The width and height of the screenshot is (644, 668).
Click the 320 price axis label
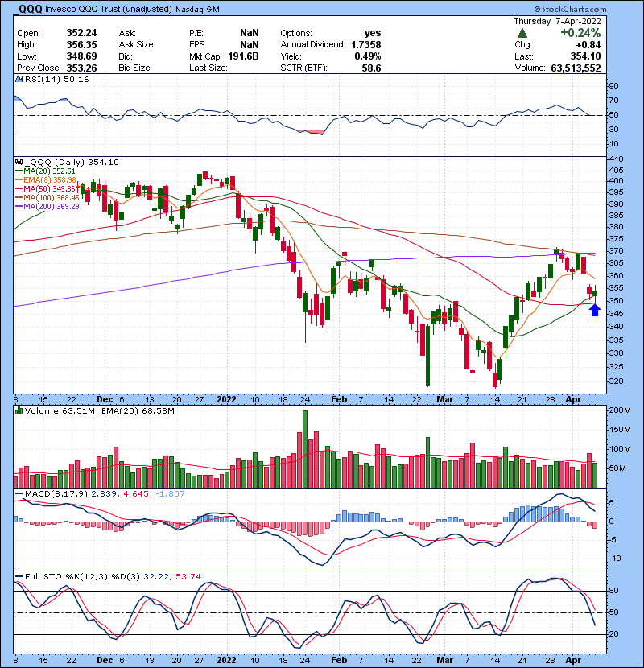[x=617, y=381]
